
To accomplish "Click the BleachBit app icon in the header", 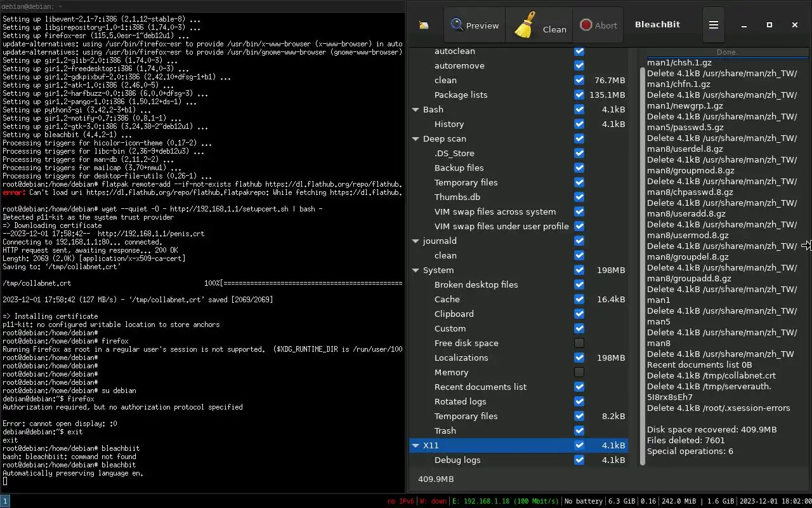I will [424, 25].
